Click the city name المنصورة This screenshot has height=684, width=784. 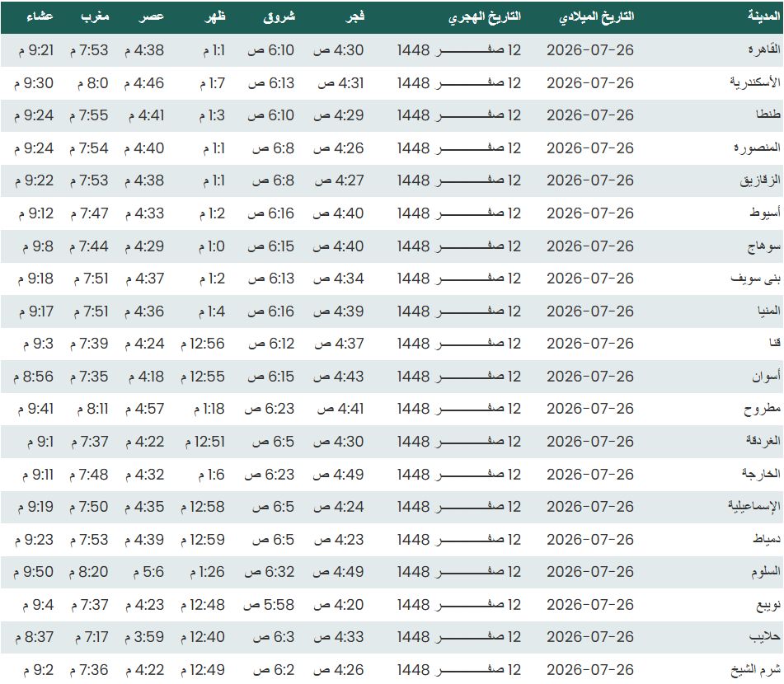tap(757, 148)
